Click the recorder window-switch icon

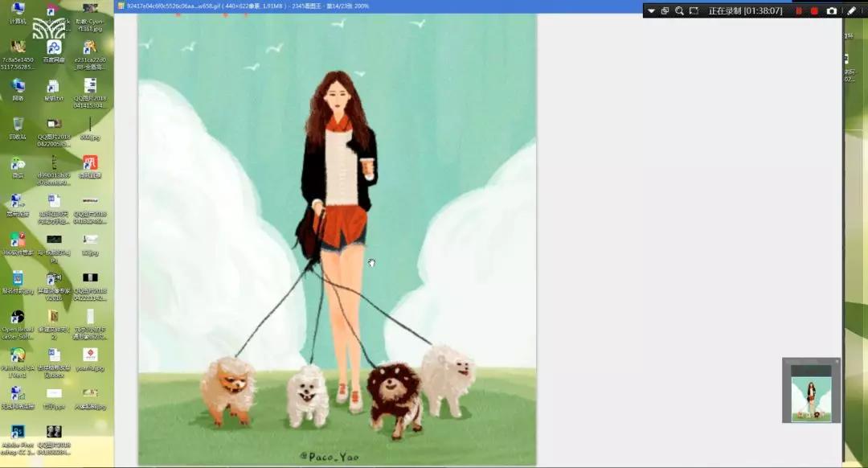point(665,11)
